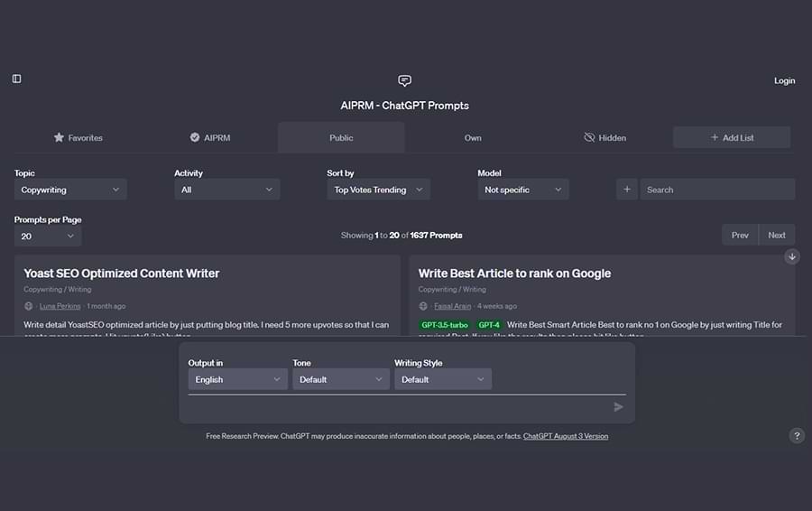Open the Topic dropdown showing Copywriting

70,190
